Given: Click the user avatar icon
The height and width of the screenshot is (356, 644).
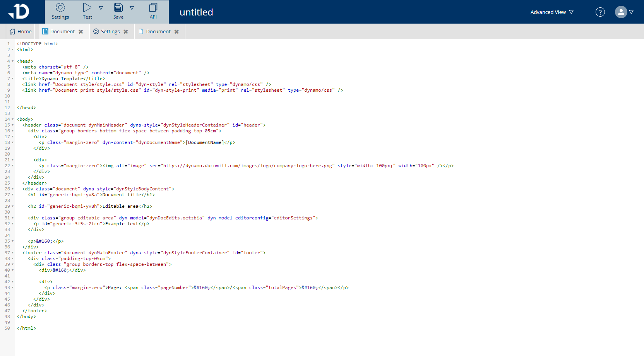Looking at the screenshot, I should pos(620,12).
